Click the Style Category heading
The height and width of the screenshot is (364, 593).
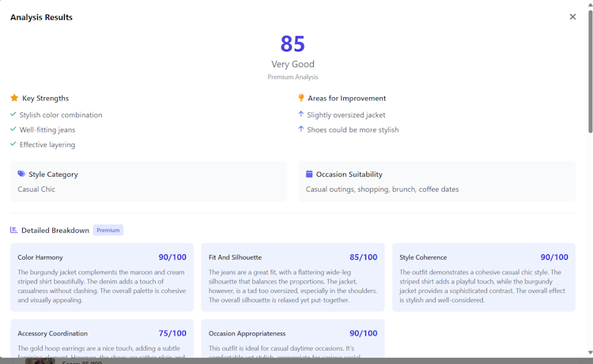point(53,174)
